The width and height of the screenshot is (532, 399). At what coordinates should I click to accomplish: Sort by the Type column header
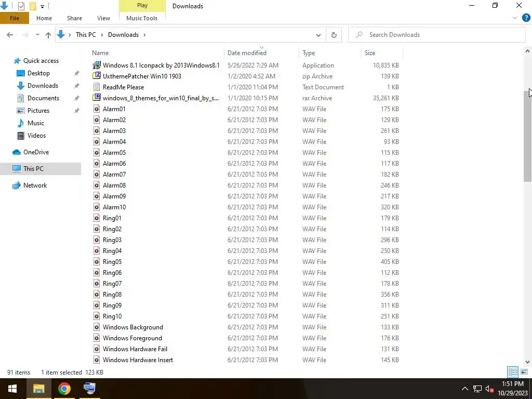click(309, 53)
